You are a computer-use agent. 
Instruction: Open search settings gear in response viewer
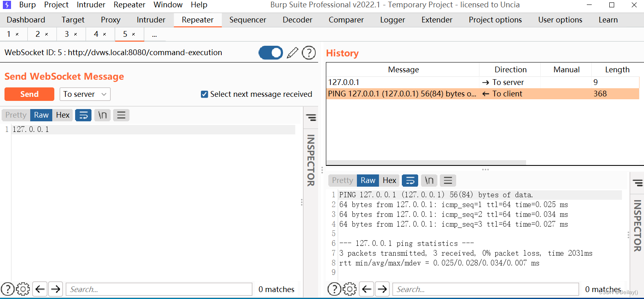350,289
